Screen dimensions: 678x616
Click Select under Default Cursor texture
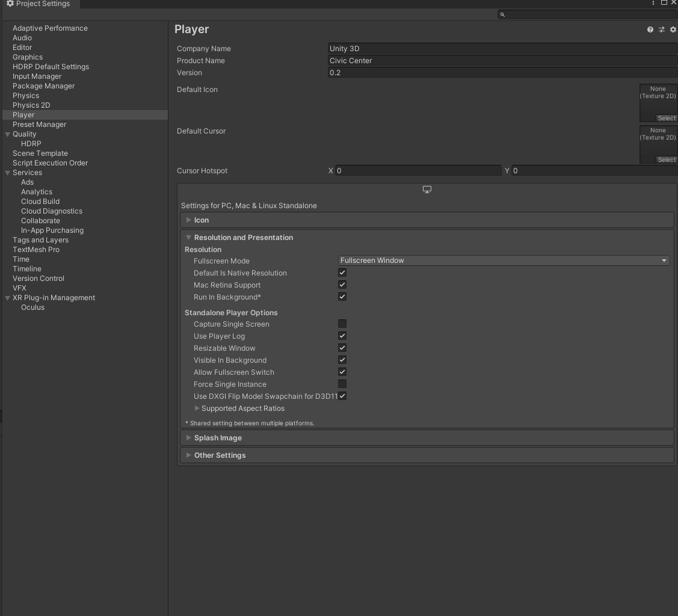click(x=667, y=159)
